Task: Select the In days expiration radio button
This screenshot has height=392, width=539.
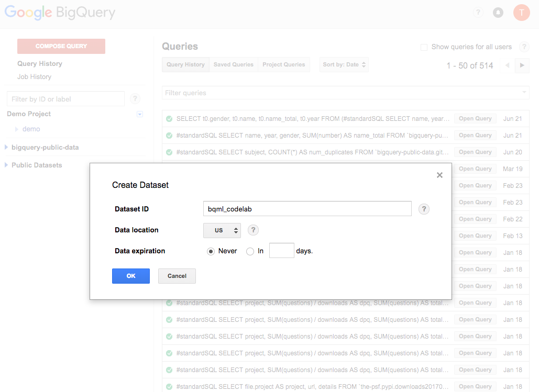Action: click(250, 251)
